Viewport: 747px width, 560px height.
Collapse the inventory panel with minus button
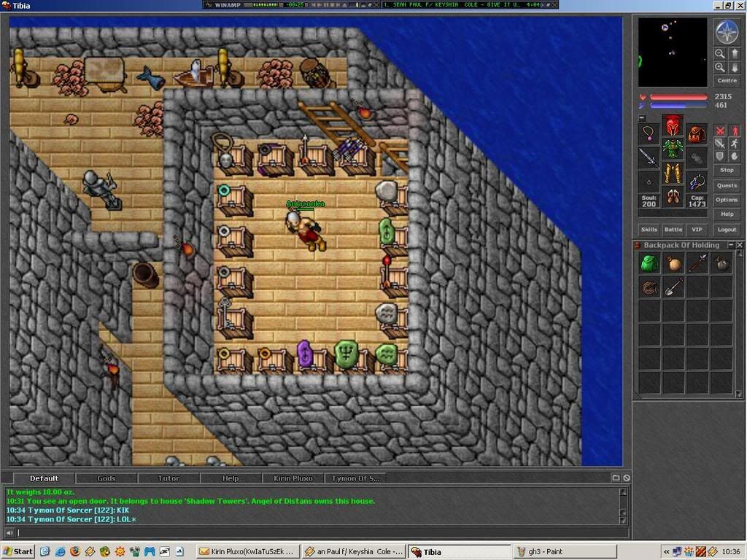click(642, 117)
